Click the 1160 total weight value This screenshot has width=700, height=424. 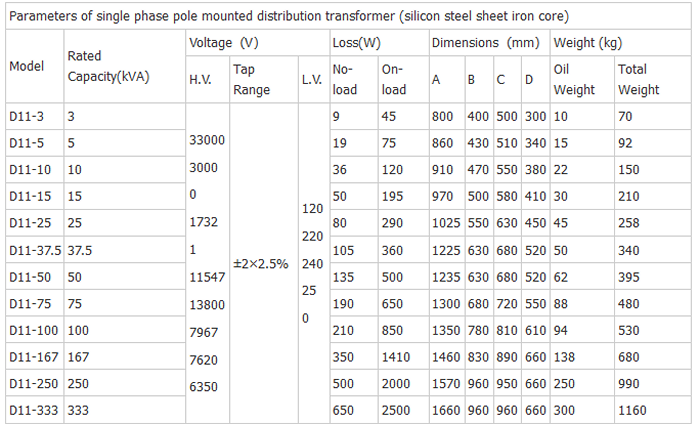pos(634,410)
